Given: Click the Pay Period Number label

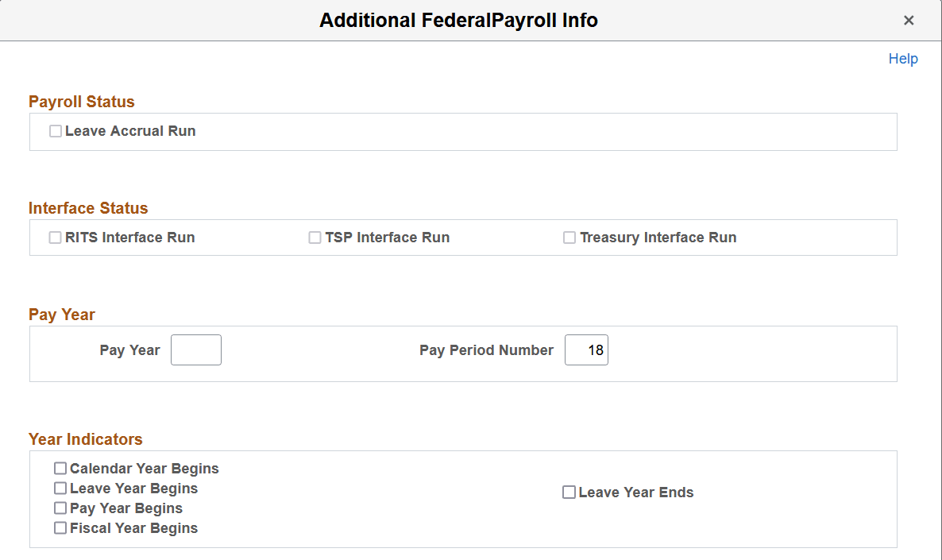Looking at the screenshot, I should click(x=486, y=350).
